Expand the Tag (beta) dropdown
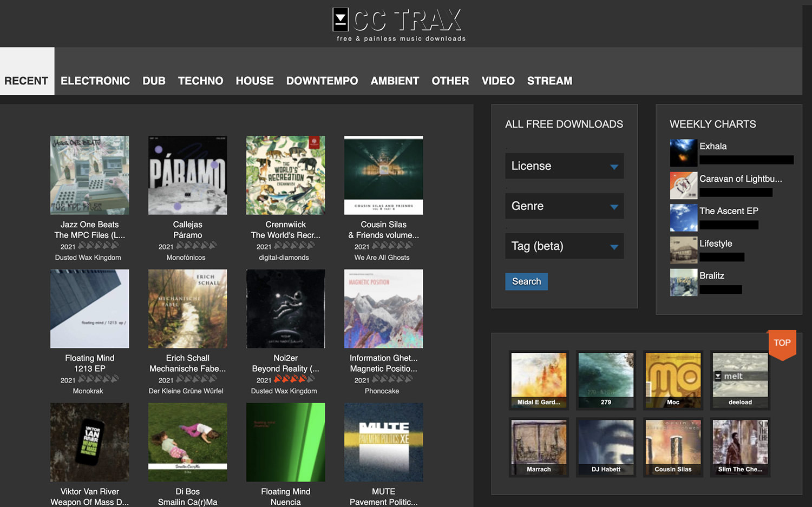The height and width of the screenshot is (507, 812). [x=564, y=246]
